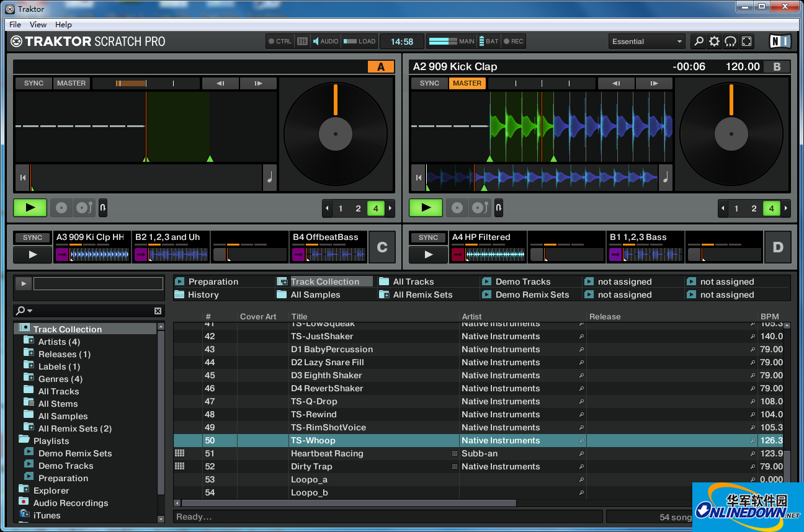
Task: Click the clear search X icon
Action: (x=158, y=311)
